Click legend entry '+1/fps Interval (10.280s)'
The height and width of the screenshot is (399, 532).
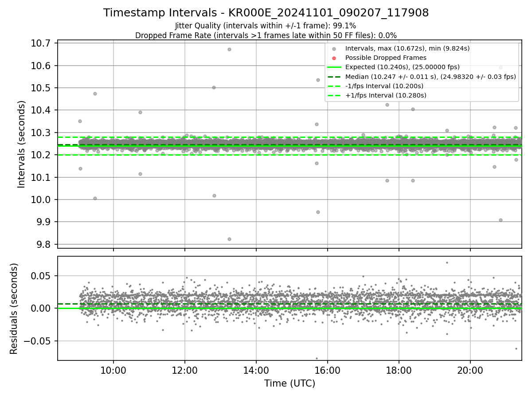pos(386,95)
